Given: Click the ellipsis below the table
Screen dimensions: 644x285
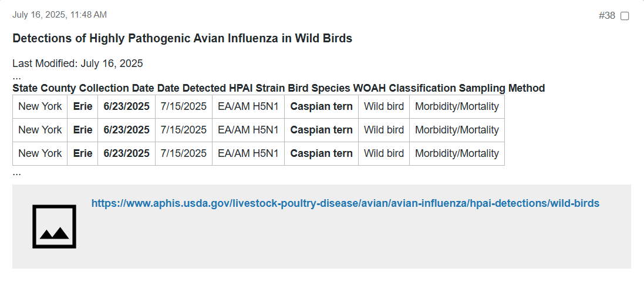Looking at the screenshot, I should 16,173.
